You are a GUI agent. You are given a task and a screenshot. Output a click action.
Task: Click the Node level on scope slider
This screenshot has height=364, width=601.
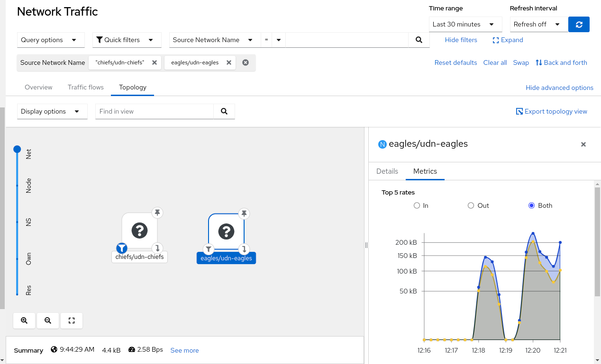tap(18, 186)
